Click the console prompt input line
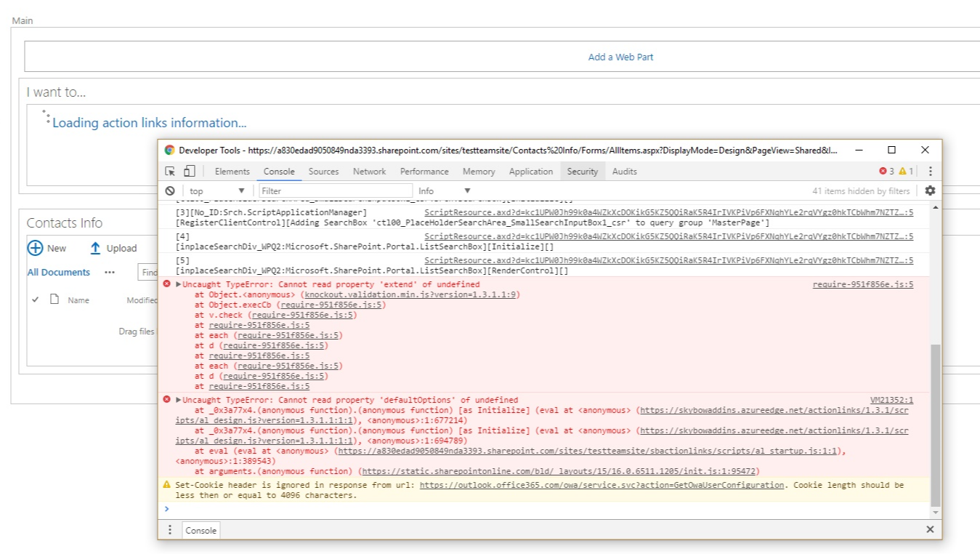This screenshot has width=980, height=554. [545, 509]
